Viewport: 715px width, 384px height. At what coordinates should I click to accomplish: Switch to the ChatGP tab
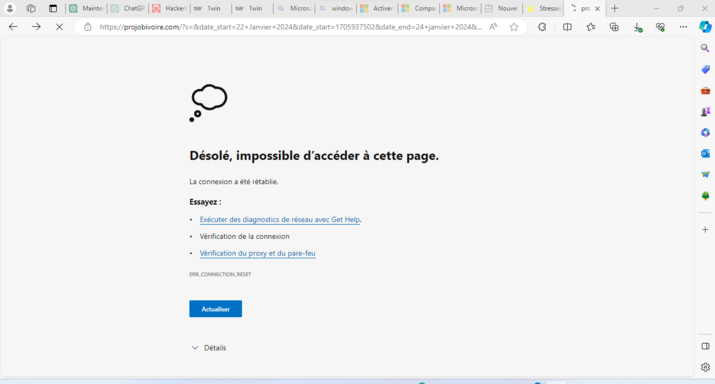click(x=128, y=8)
